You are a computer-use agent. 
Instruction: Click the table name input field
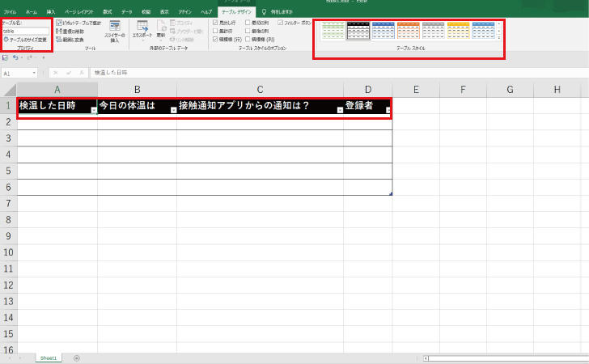pos(26,32)
